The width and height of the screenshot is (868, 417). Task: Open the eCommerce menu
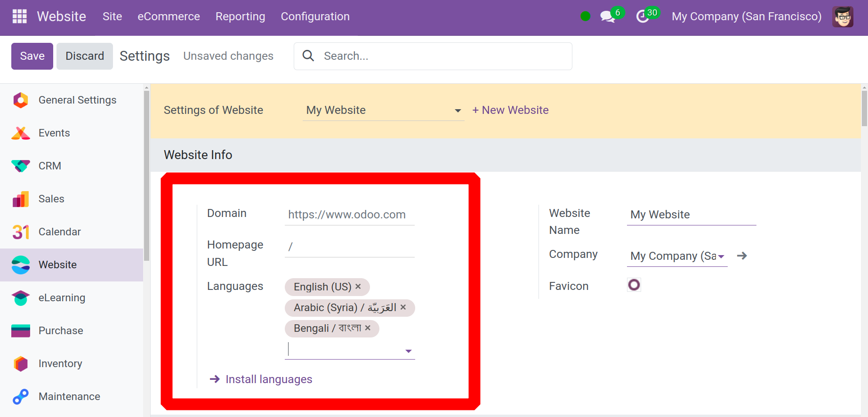[x=169, y=16]
